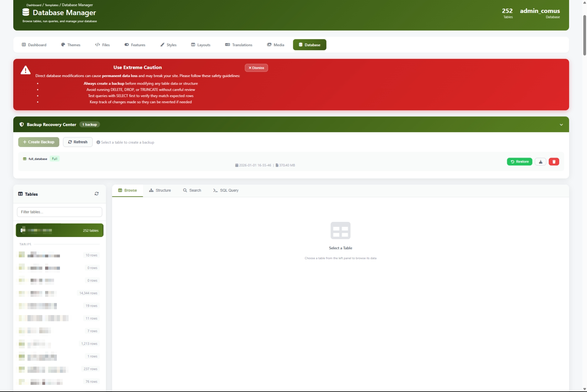This screenshot has width=587, height=392.
Task: Click the Database Manager stack icon
Action: tap(26, 12)
